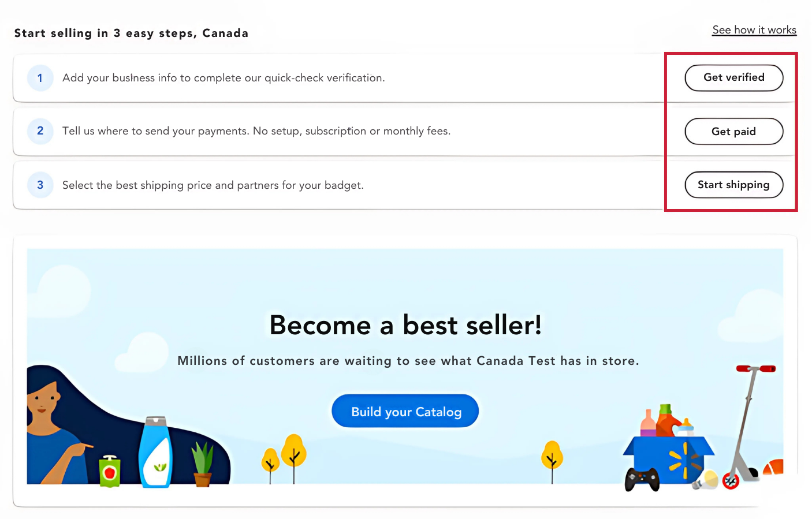Viewport: 812px width, 519px height.
Task: Click the Walmart spark logo on the box
Action: tap(684, 459)
